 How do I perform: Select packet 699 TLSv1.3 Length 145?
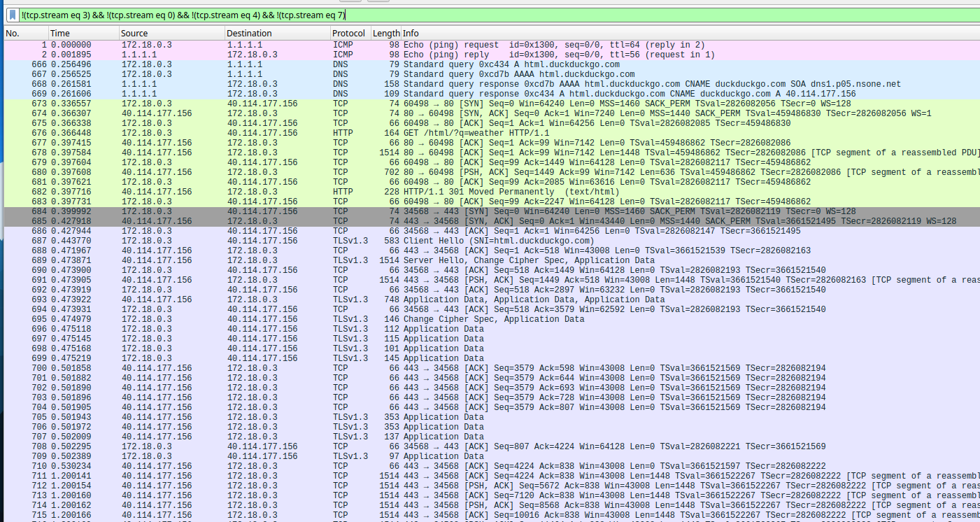[x=492, y=358]
